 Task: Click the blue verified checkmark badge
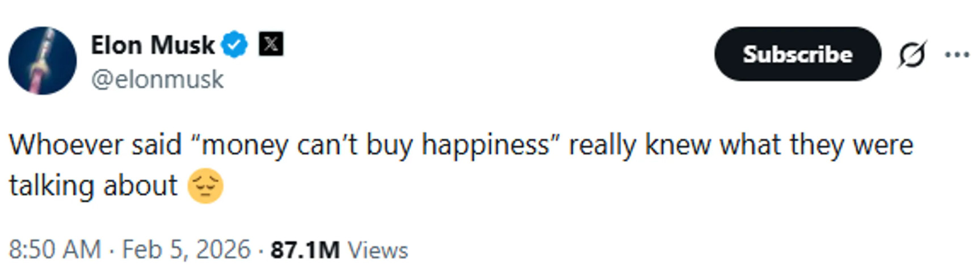click(234, 45)
